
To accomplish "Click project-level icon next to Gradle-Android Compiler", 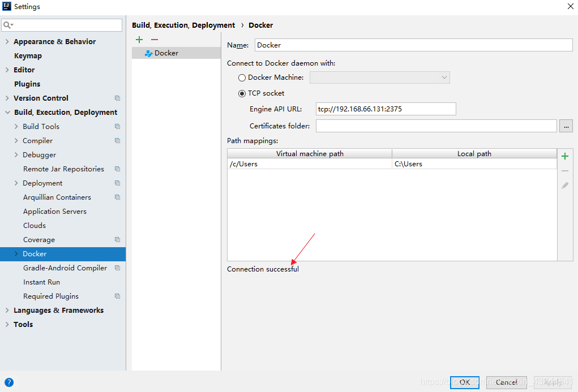I will click(117, 268).
